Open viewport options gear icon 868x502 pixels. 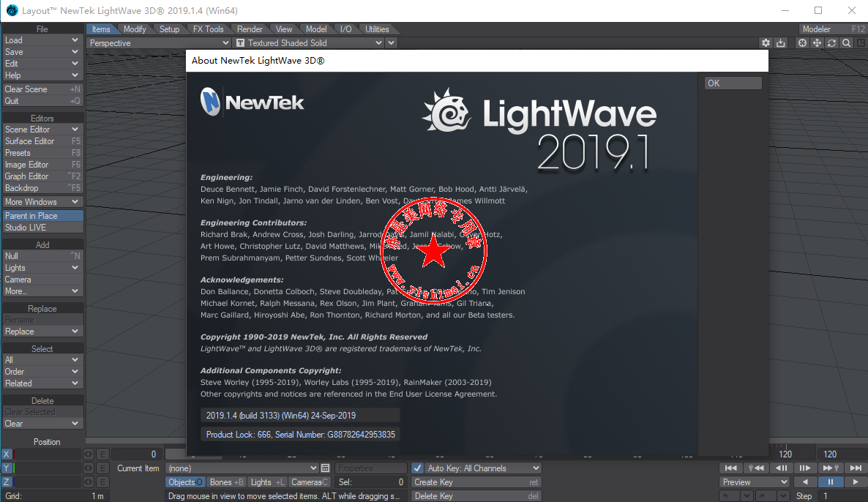(x=766, y=42)
